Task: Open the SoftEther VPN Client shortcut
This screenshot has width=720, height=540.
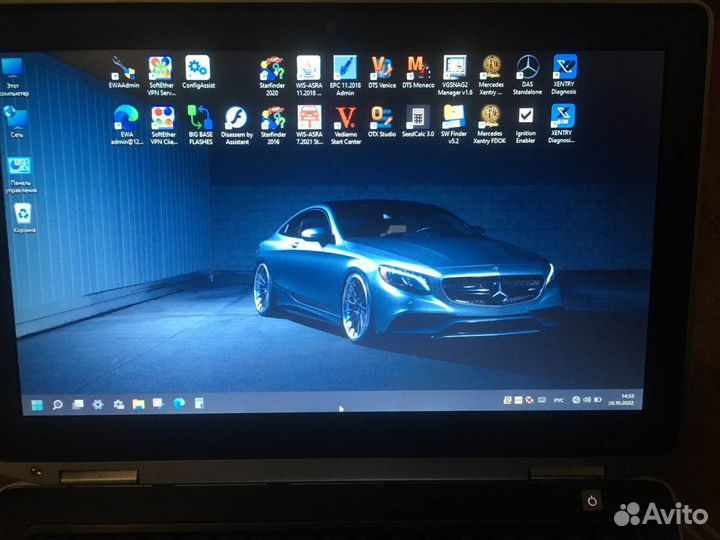Action: [x=163, y=125]
